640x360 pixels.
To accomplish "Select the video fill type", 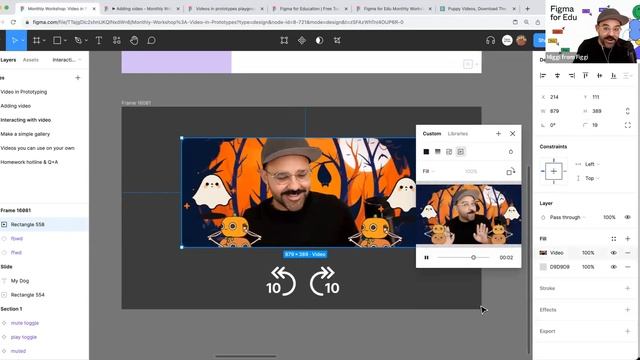I will (x=460, y=152).
